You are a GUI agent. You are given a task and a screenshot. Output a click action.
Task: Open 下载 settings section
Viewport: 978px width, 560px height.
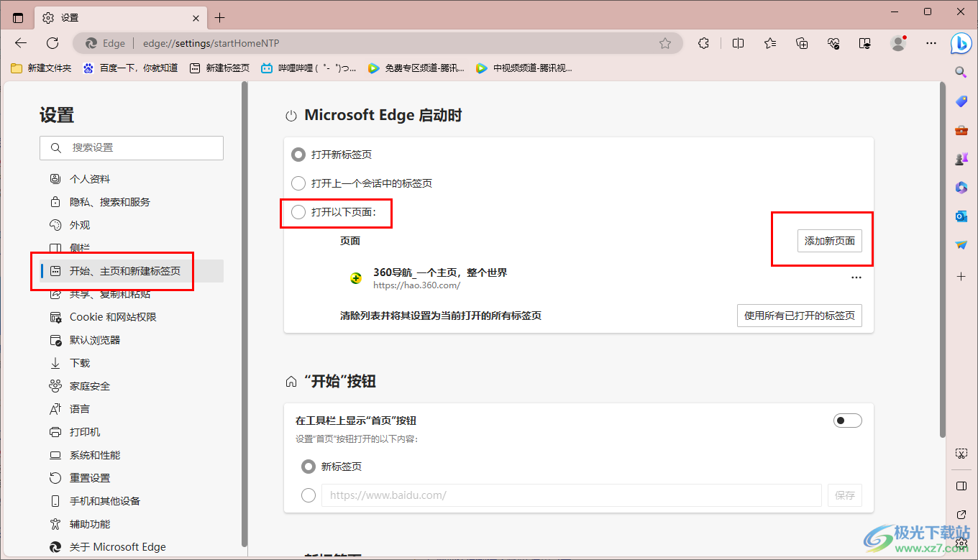(132, 363)
